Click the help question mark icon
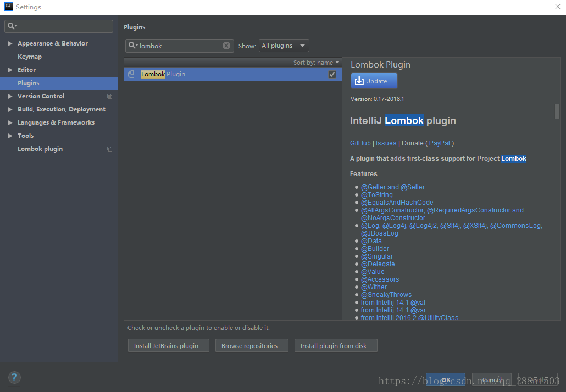This screenshot has width=566, height=392. (x=14, y=378)
